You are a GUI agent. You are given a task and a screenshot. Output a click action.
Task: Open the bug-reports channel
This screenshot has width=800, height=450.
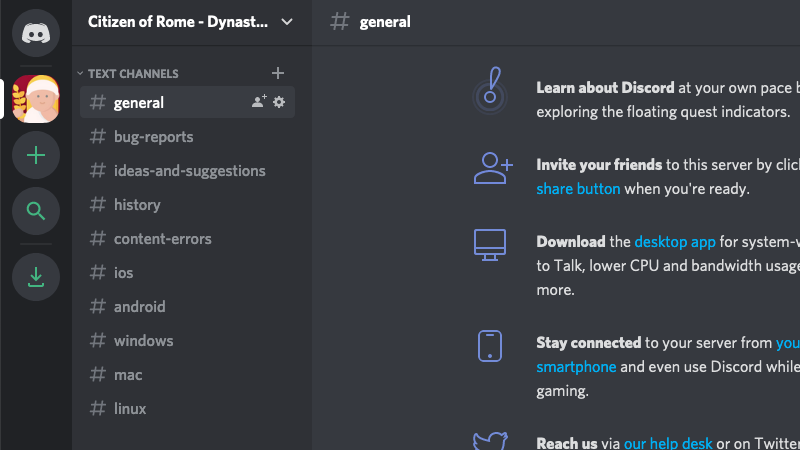tap(187, 137)
